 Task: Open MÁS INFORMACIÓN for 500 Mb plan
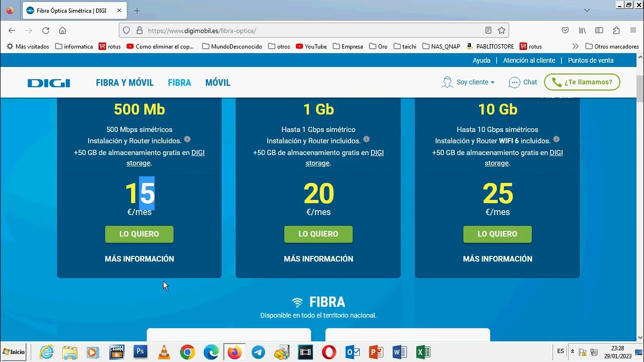(x=139, y=259)
